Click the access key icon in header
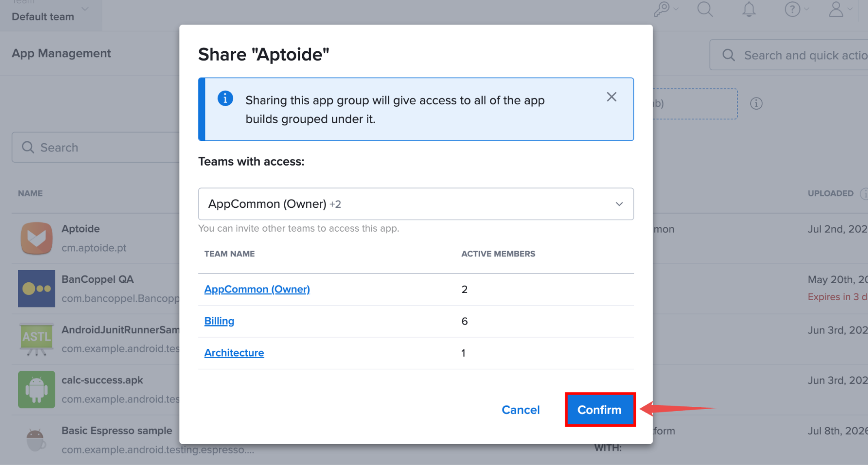The width and height of the screenshot is (868, 465). point(661,9)
